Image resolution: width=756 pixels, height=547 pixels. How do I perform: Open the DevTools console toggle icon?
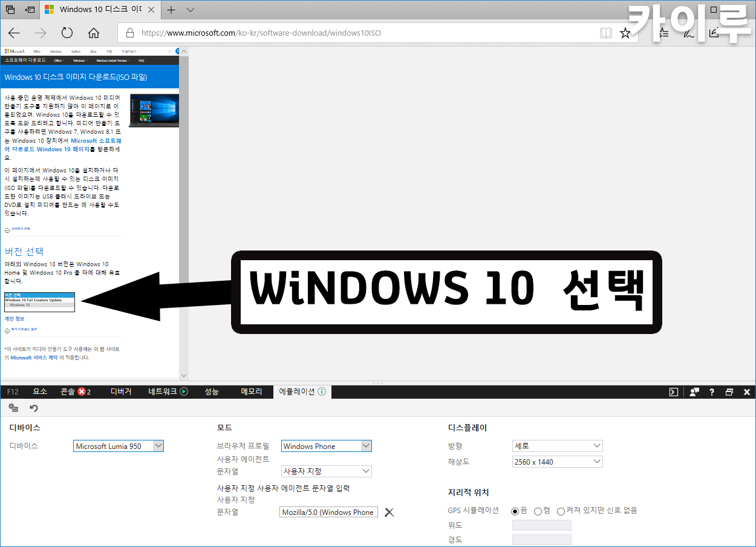pyautogui.click(x=674, y=392)
